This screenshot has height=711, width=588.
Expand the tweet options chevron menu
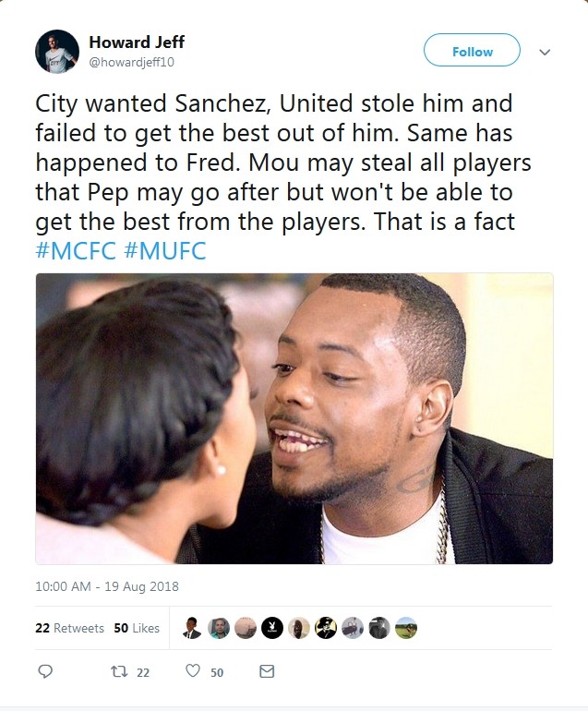[x=545, y=53]
